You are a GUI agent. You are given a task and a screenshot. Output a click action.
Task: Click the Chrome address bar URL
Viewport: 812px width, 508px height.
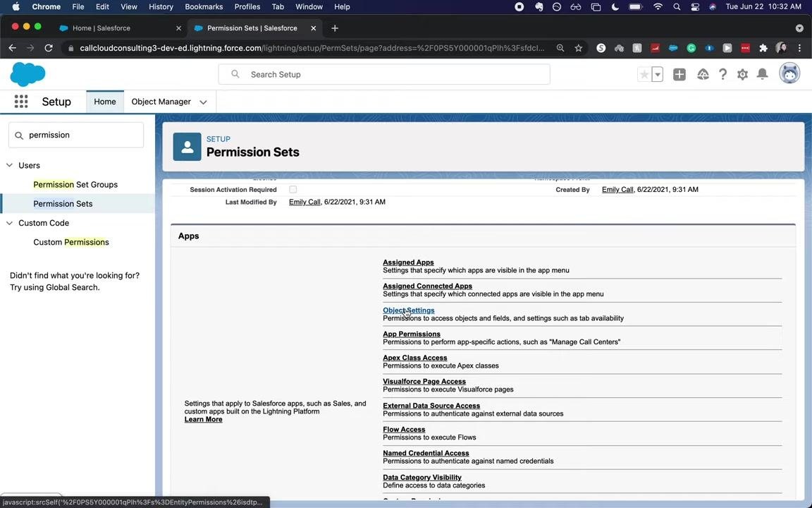(x=312, y=48)
